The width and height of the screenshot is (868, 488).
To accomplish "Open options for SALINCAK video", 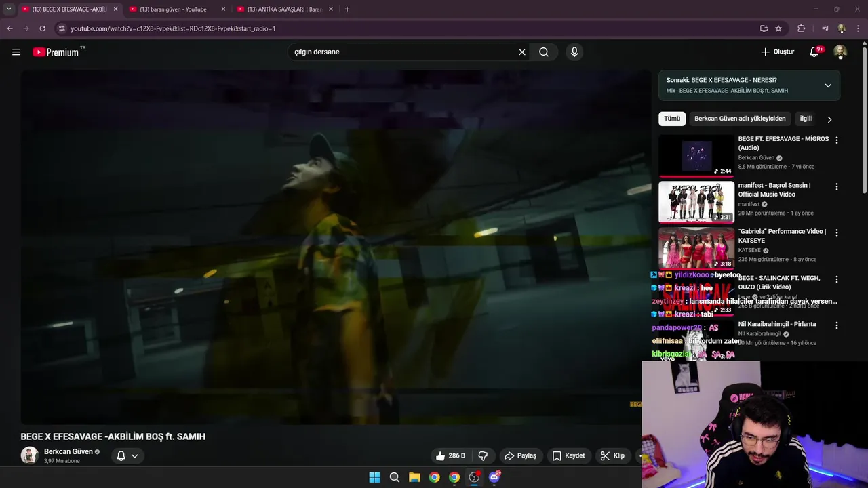I will tap(836, 279).
